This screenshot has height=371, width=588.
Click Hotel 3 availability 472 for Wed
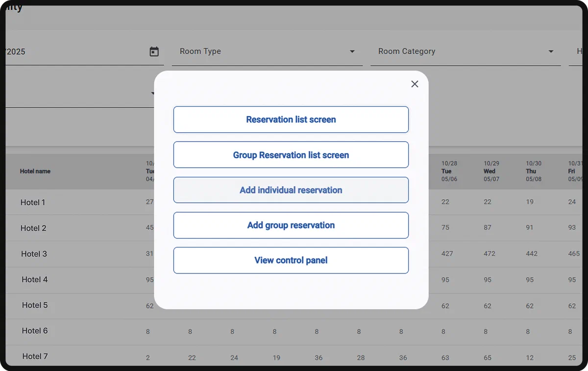pyautogui.click(x=489, y=254)
